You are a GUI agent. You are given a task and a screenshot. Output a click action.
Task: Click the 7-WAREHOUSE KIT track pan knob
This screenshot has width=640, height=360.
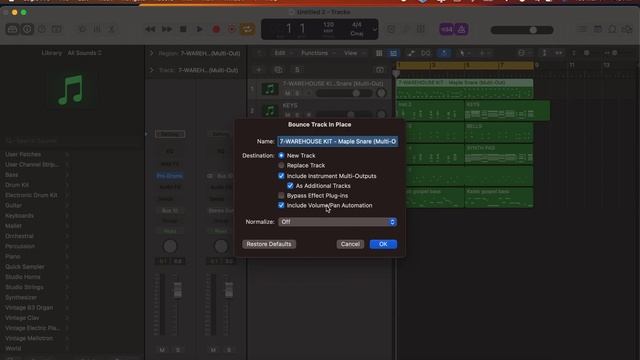pyautogui.click(x=381, y=93)
